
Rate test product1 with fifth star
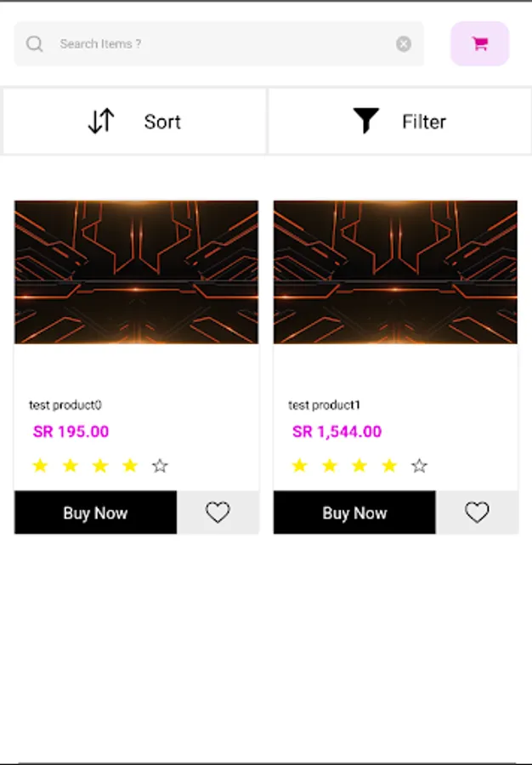[419, 466]
